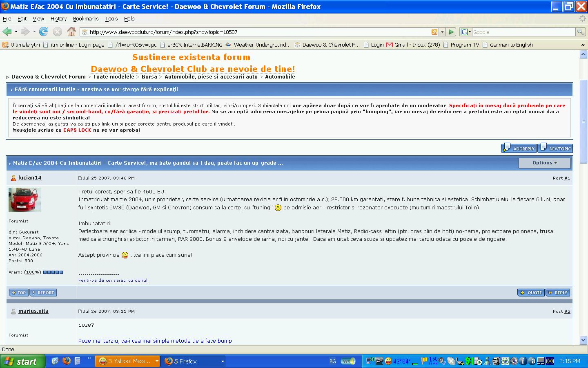This screenshot has width=588, height=368.
Task: Click the Back navigation arrow
Action: (x=7, y=31)
